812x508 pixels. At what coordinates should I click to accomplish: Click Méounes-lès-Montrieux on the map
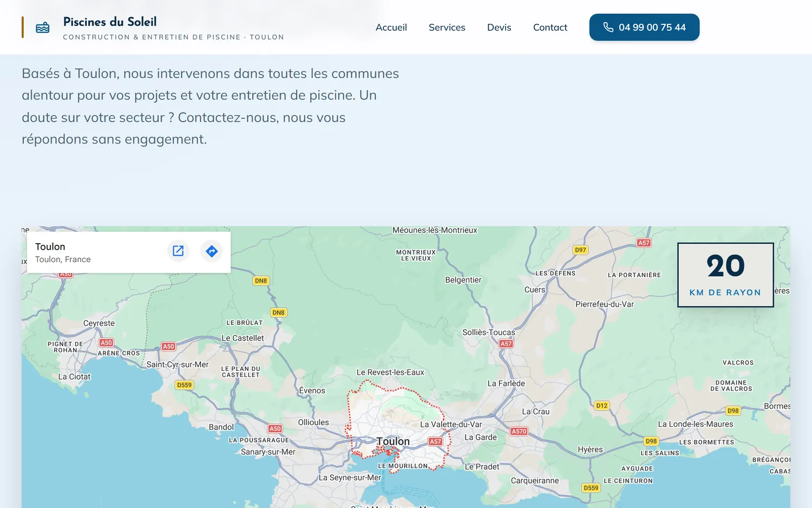click(435, 230)
